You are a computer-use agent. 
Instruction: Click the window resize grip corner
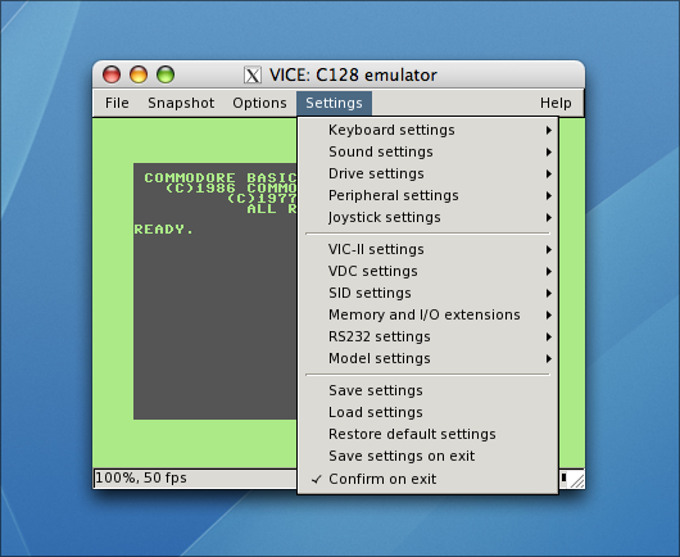[576, 480]
